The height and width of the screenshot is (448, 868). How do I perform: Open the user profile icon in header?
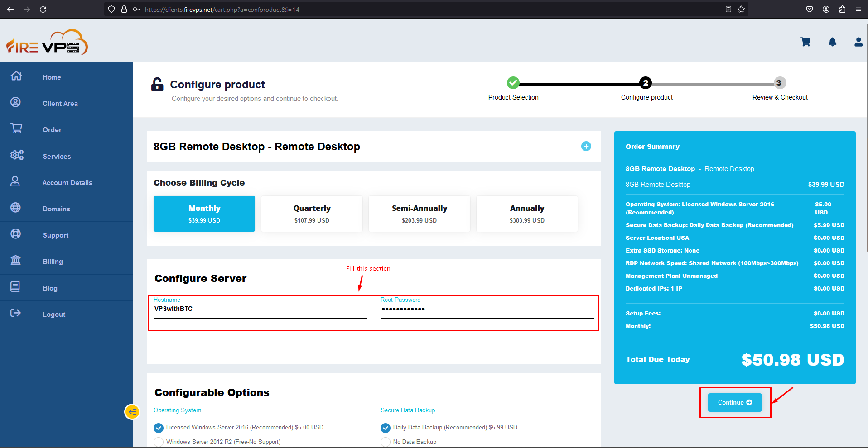pyautogui.click(x=858, y=42)
